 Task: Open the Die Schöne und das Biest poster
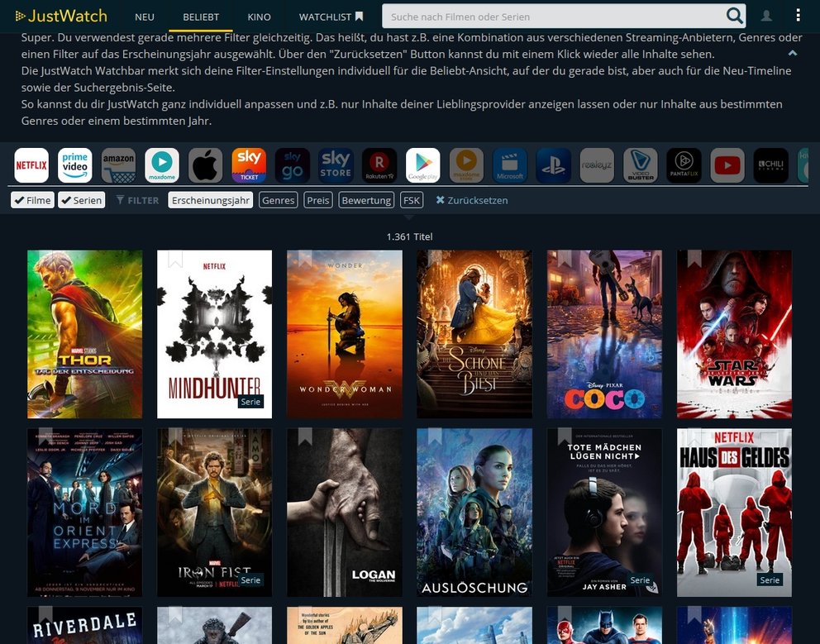pos(474,334)
